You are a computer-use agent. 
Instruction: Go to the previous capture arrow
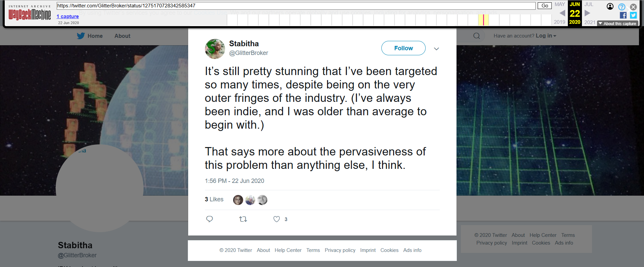coord(562,13)
